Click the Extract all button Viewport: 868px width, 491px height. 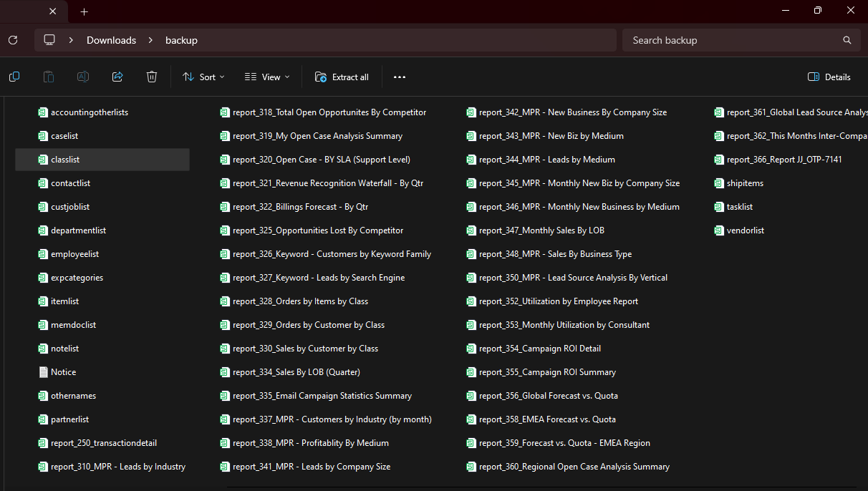pyautogui.click(x=342, y=77)
